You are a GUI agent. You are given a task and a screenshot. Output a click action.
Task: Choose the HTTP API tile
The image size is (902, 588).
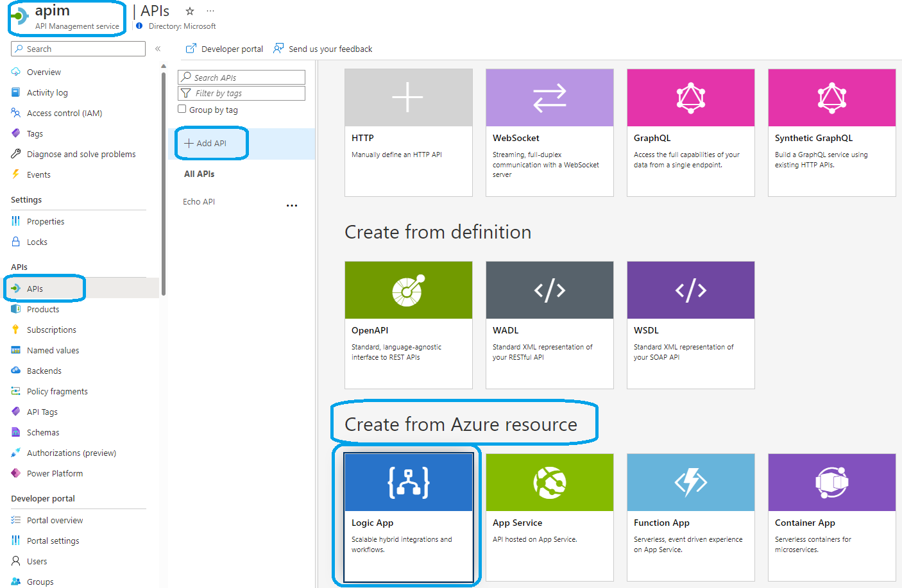[409, 133]
